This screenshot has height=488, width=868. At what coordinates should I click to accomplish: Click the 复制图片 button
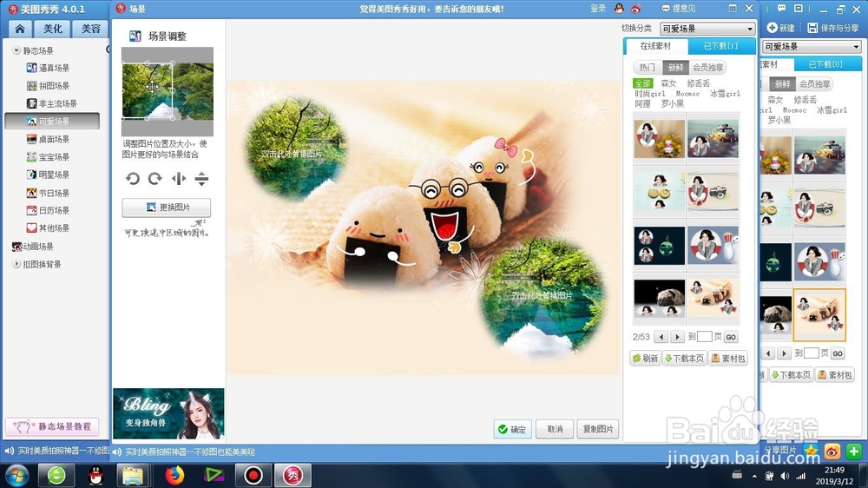coord(598,429)
